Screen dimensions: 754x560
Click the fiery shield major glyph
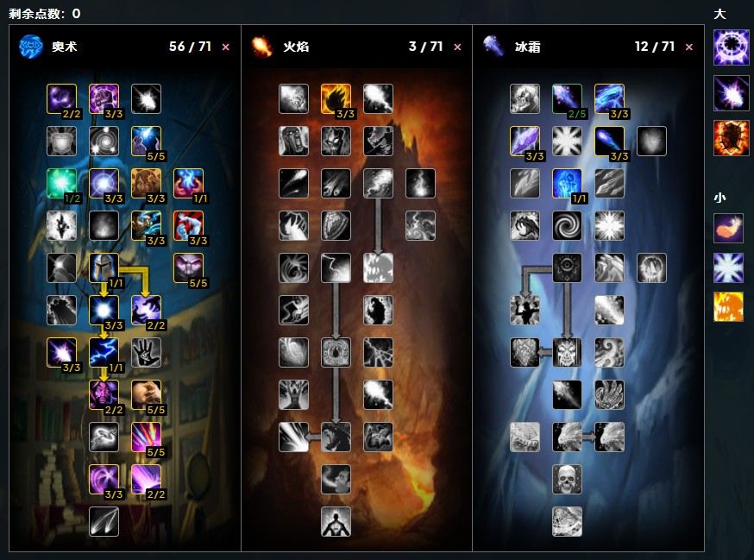point(731,138)
